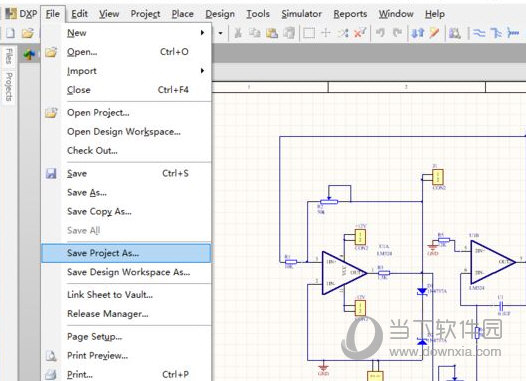Select Open Project... menu entry
Viewport: 526px width, 381px height.
pyautogui.click(x=126, y=113)
